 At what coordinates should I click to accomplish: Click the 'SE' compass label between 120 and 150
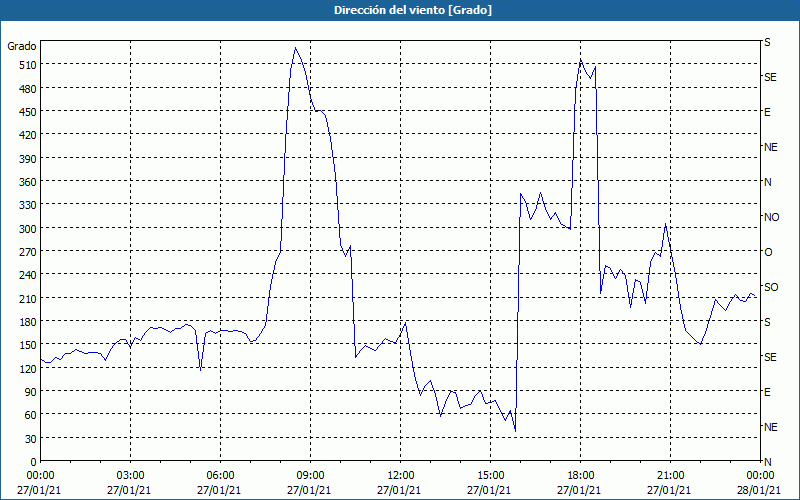click(770, 357)
